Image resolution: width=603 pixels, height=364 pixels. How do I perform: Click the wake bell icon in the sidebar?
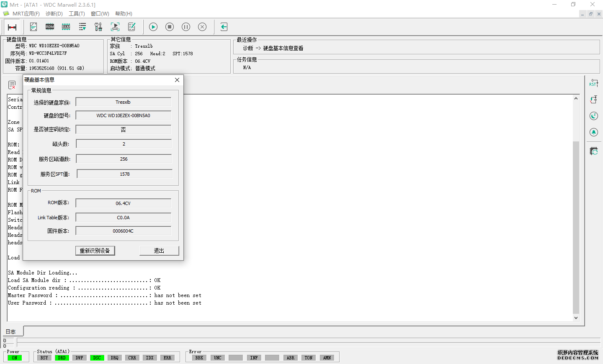594,132
